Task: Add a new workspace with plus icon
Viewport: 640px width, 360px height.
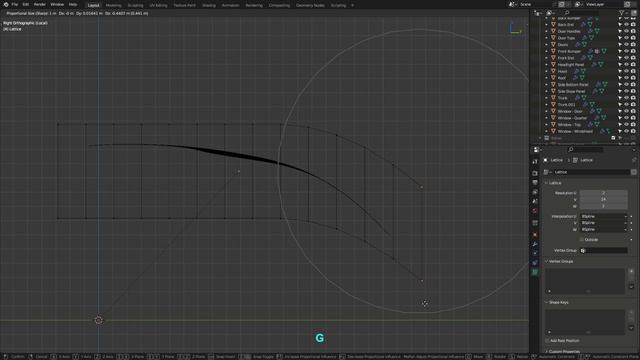Action: pos(353,5)
